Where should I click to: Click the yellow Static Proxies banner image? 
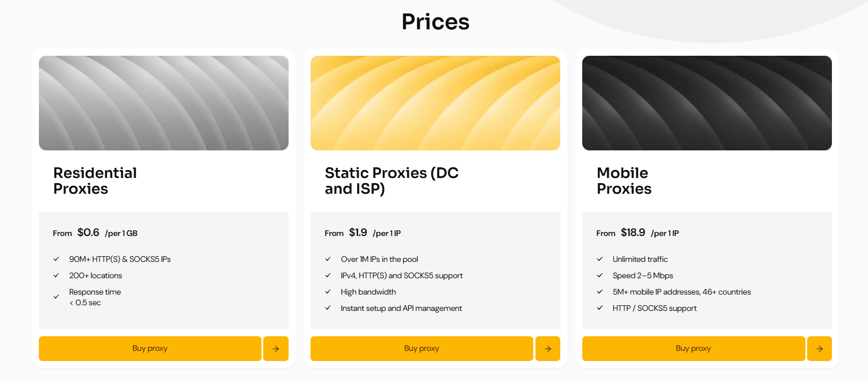point(435,103)
